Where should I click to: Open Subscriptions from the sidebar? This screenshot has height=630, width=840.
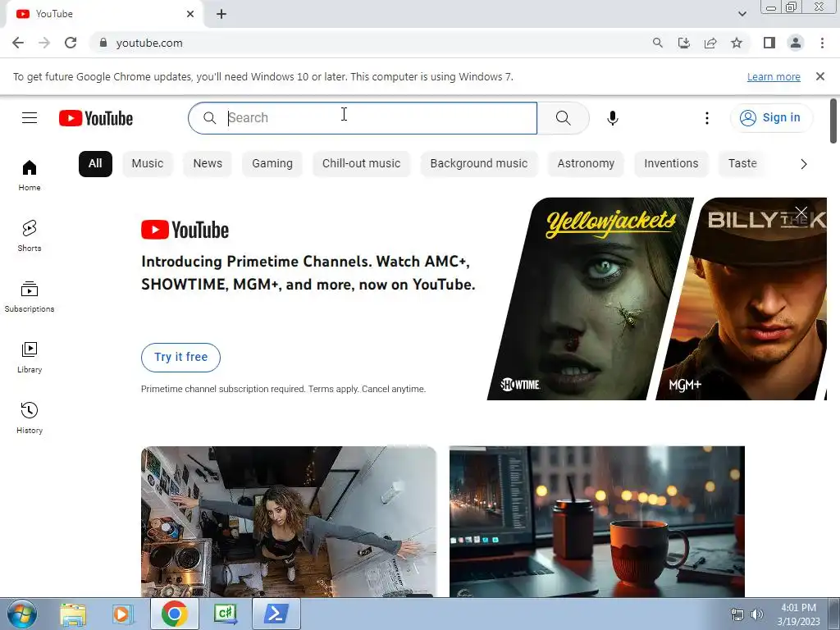pyautogui.click(x=30, y=296)
